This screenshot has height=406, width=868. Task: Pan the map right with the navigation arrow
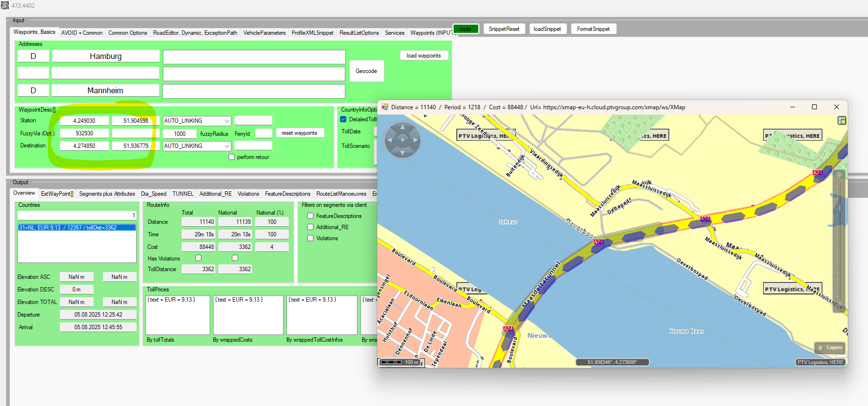(x=415, y=140)
